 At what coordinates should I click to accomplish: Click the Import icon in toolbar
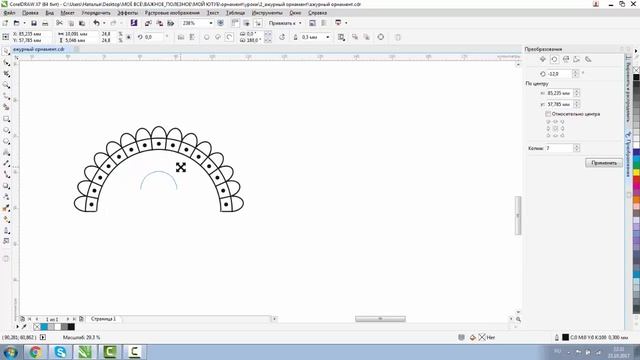tap(148, 23)
